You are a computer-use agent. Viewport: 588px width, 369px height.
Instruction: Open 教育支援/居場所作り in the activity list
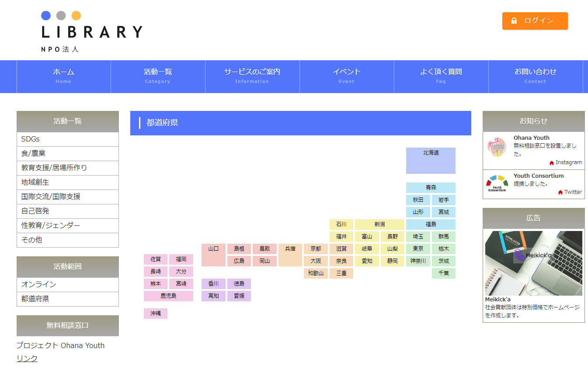(x=68, y=168)
